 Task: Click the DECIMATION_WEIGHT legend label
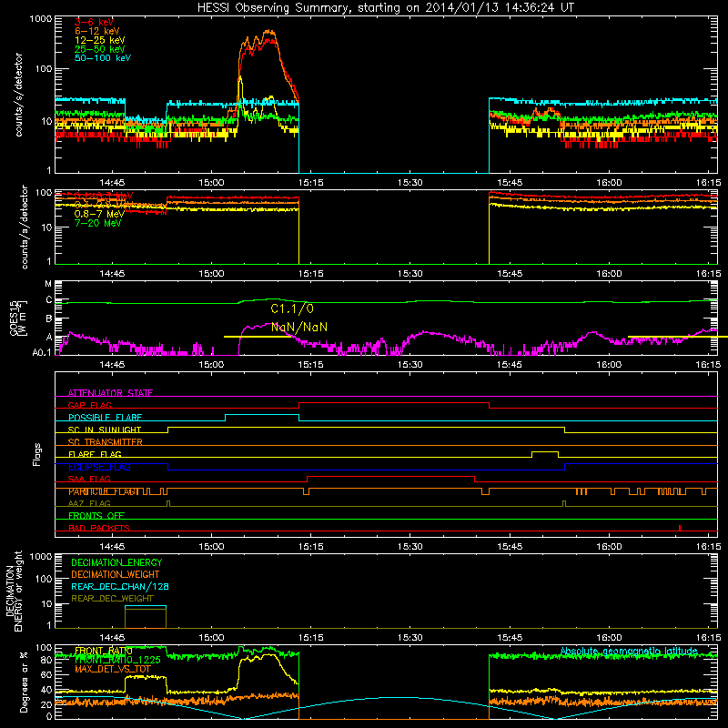tap(116, 575)
